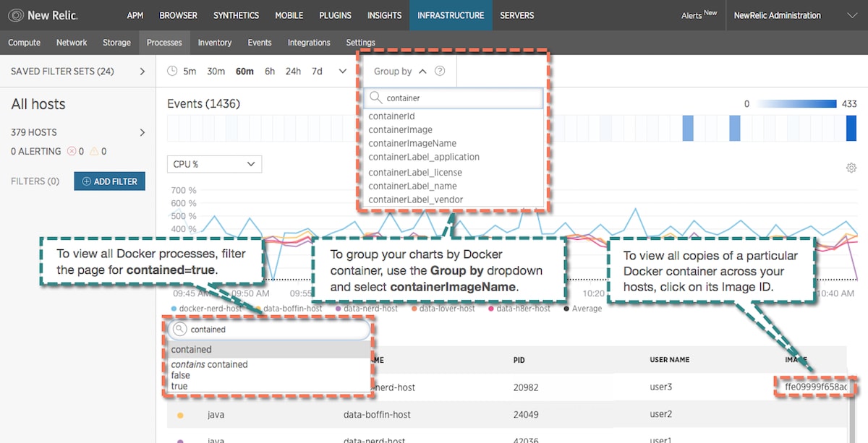The height and width of the screenshot is (443, 868).
Task: Pick 'contains contained' filter suggestion
Action: click(209, 365)
